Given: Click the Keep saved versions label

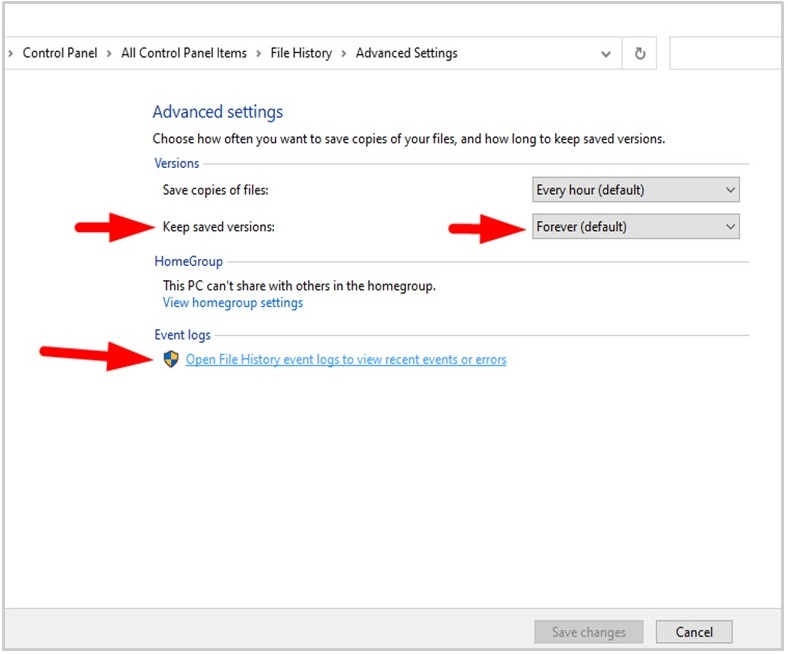Looking at the screenshot, I should coord(218,227).
